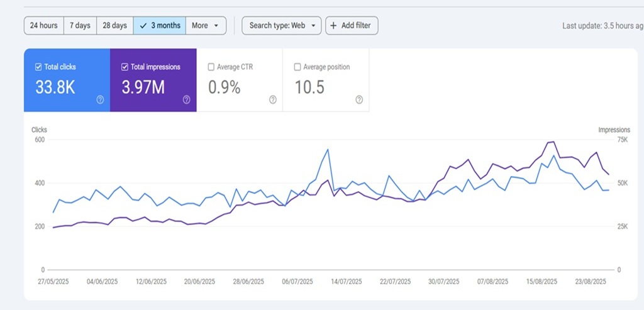Expand the Search type: Web dropdown

pos(281,26)
